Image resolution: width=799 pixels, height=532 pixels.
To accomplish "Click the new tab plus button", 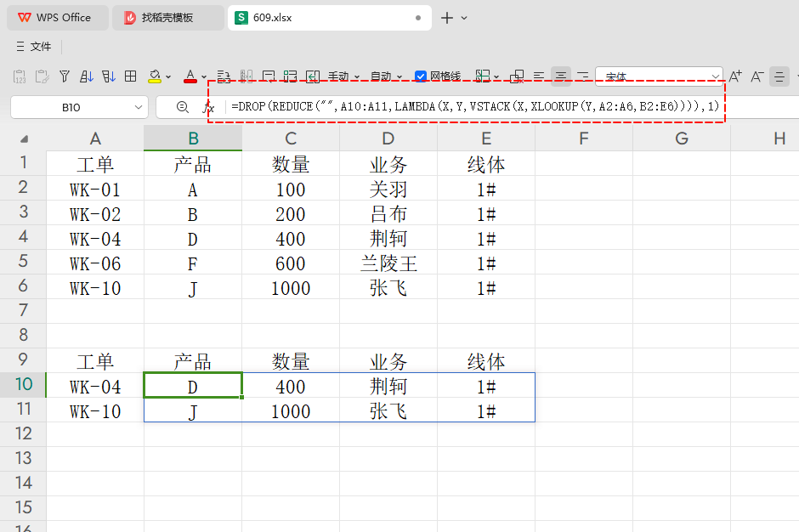I will pyautogui.click(x=447, y=18).
